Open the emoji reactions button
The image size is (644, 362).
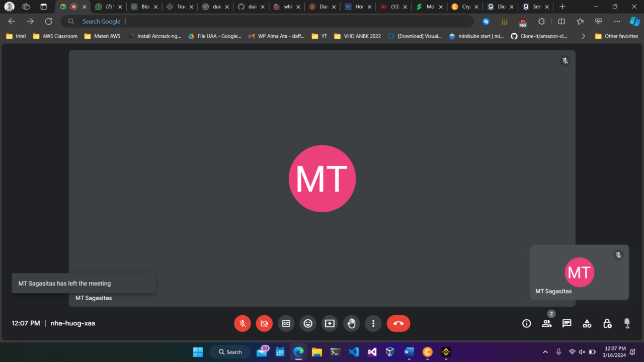(308, 323)
